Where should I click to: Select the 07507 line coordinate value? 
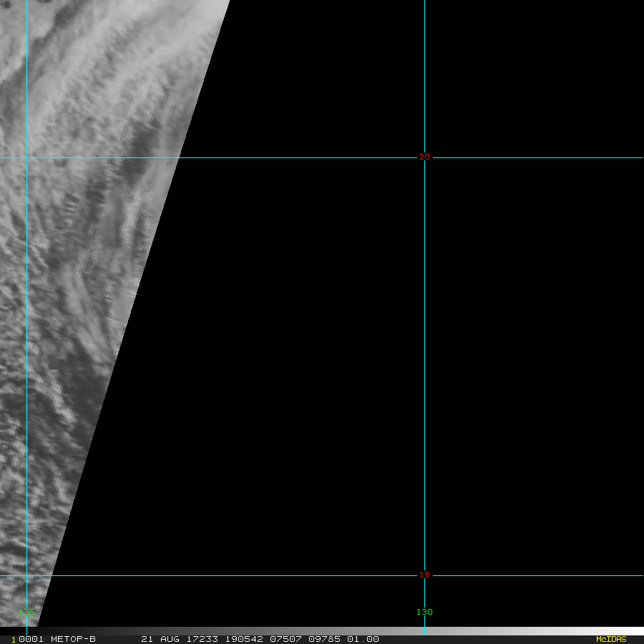point(286,639)
